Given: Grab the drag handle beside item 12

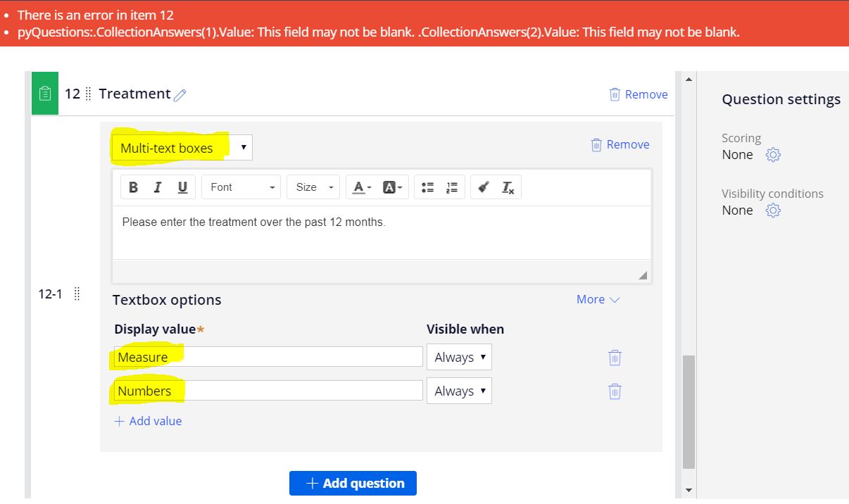Looking at the screenshot, I should pyautogui.click(x=88, y=94).
